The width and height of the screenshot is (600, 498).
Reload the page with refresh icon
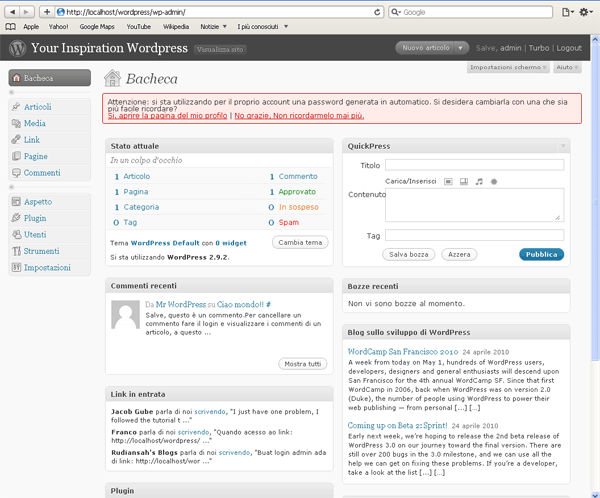[x=377, y=12]
